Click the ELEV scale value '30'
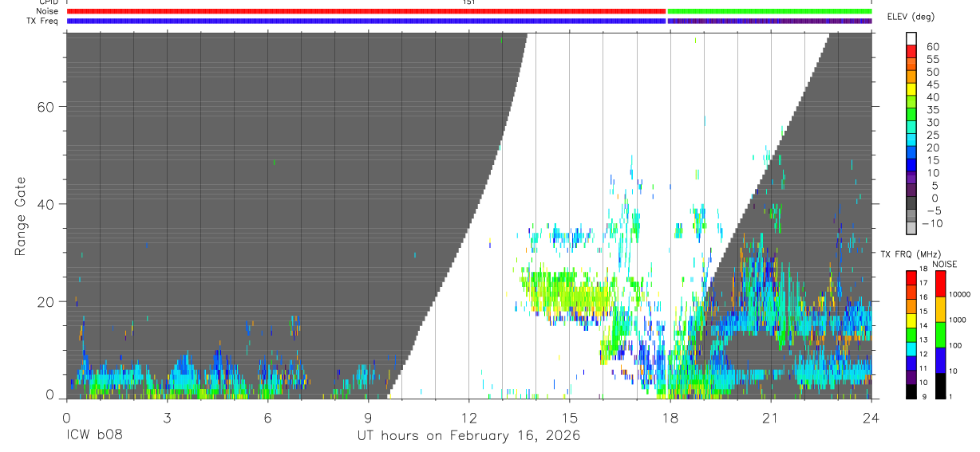Image resolution: width=980 pixels, height=452 pixels. pyautogui.click(x=933, y=122)
